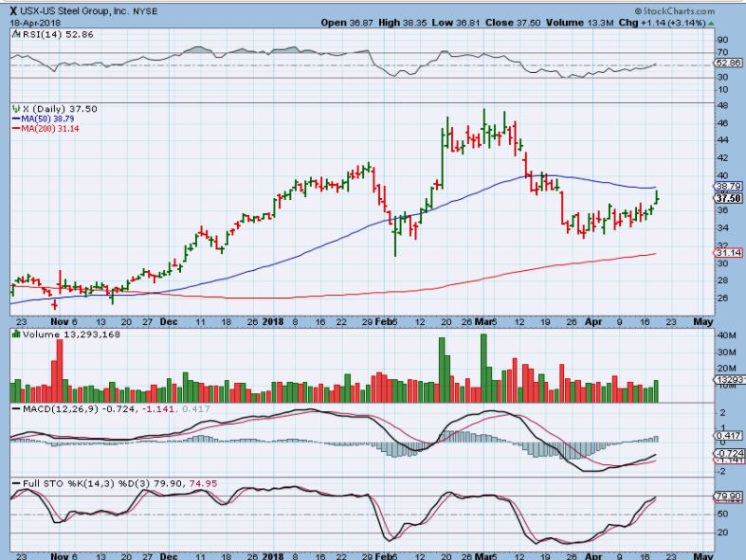
Task: Click the MA(50) 38.79 legend
Action: tap(43, 118)
